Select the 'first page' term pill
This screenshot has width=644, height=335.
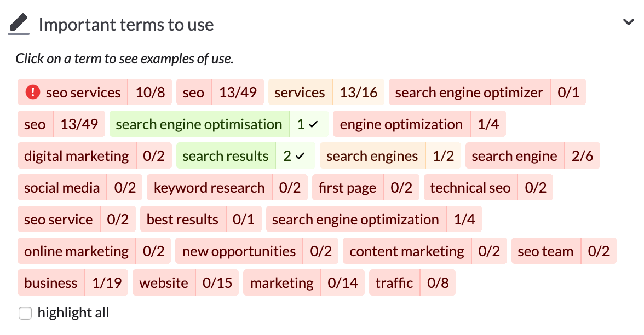[x=347, y=187]
